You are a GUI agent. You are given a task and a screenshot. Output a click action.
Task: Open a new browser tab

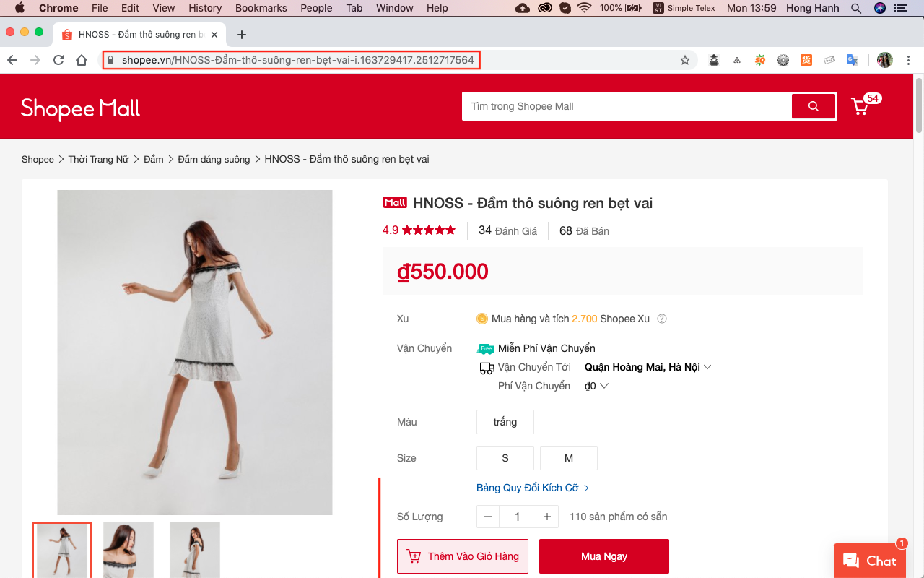tap(242, 35)
